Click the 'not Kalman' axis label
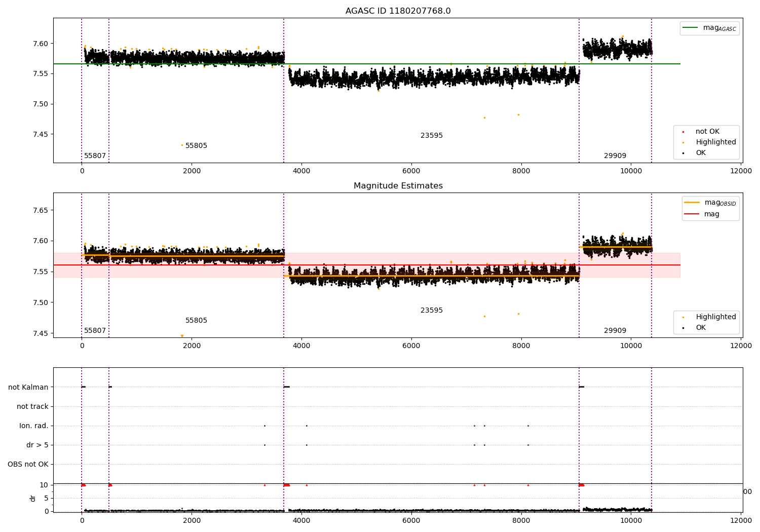The width and height of the screenshot is (760, 532). coord(28,387)
